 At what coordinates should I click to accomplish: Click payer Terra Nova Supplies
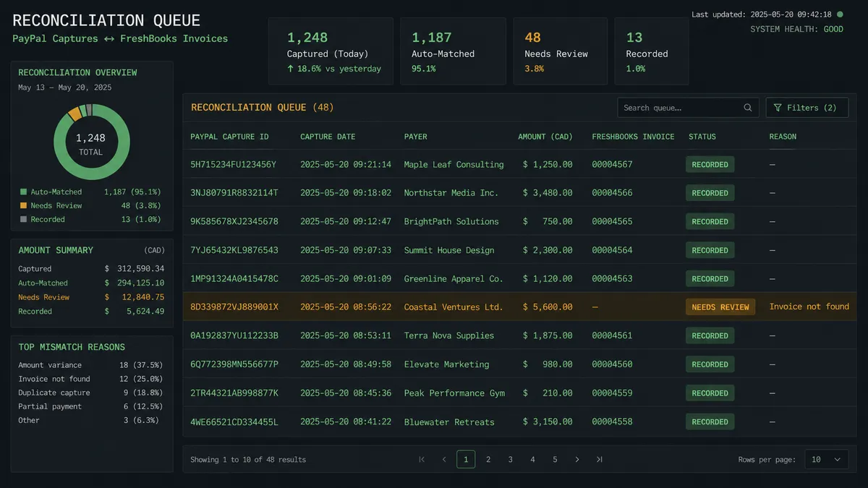(x=449, y=336)
